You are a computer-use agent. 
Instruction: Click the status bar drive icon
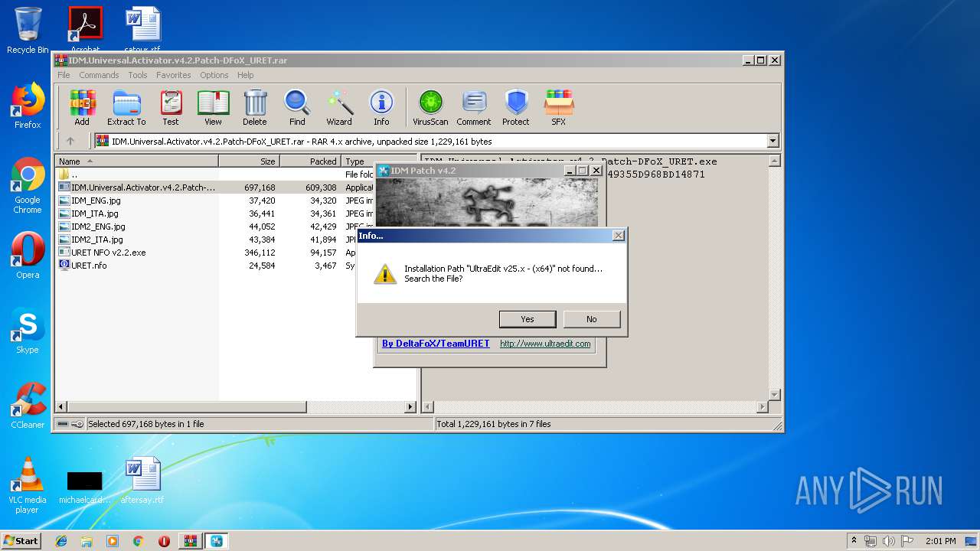pos(62,424)
